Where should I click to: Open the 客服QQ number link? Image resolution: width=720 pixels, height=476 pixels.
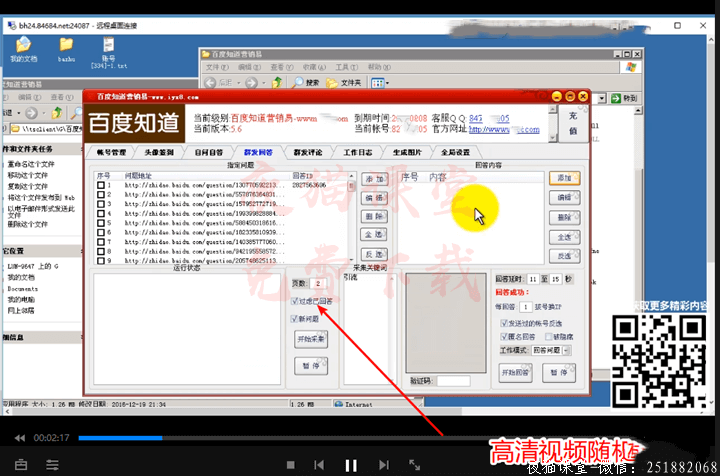(489, 118)
